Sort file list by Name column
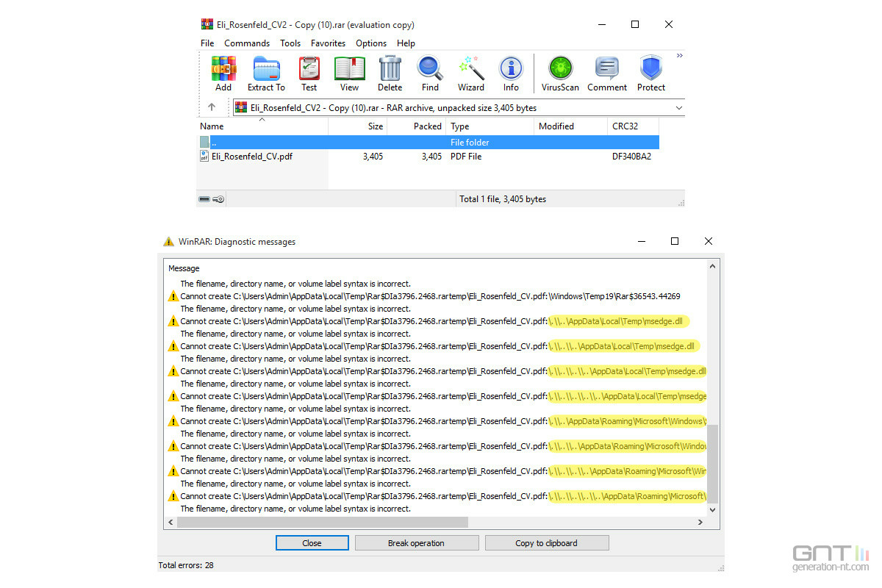Image resolution: width=882 pixels, height=588 pixels. coord(262,126)
